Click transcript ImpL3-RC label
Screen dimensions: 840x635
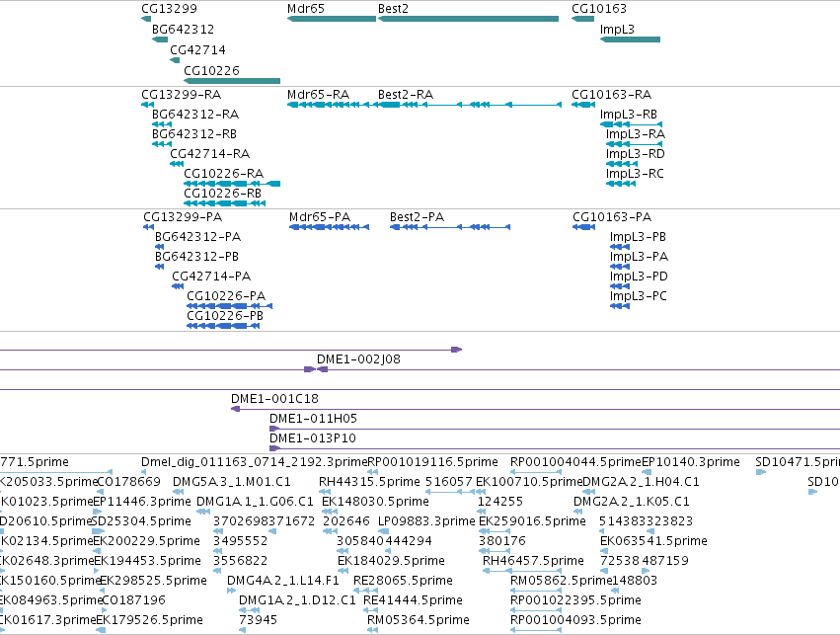pyautogui.click(x=635, y=174)
